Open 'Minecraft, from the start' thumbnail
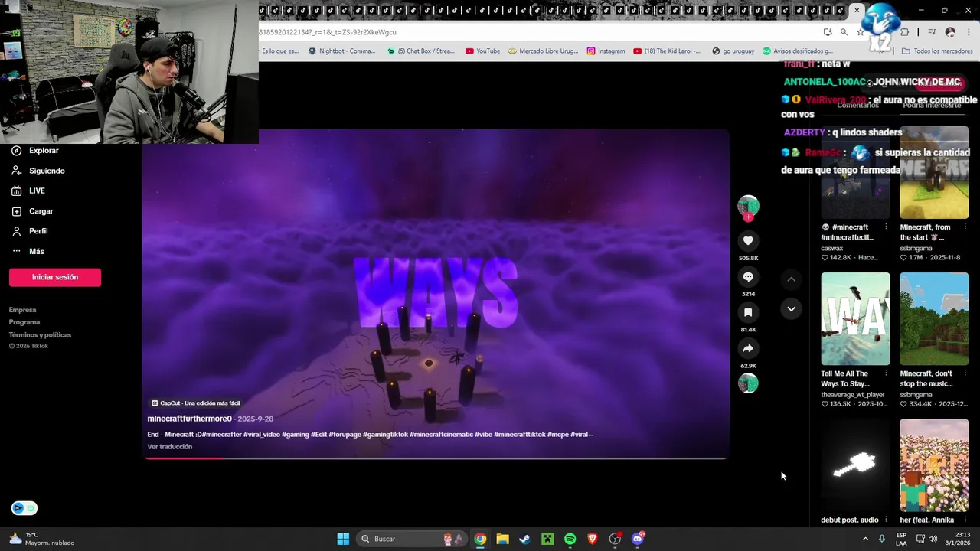 934,173
